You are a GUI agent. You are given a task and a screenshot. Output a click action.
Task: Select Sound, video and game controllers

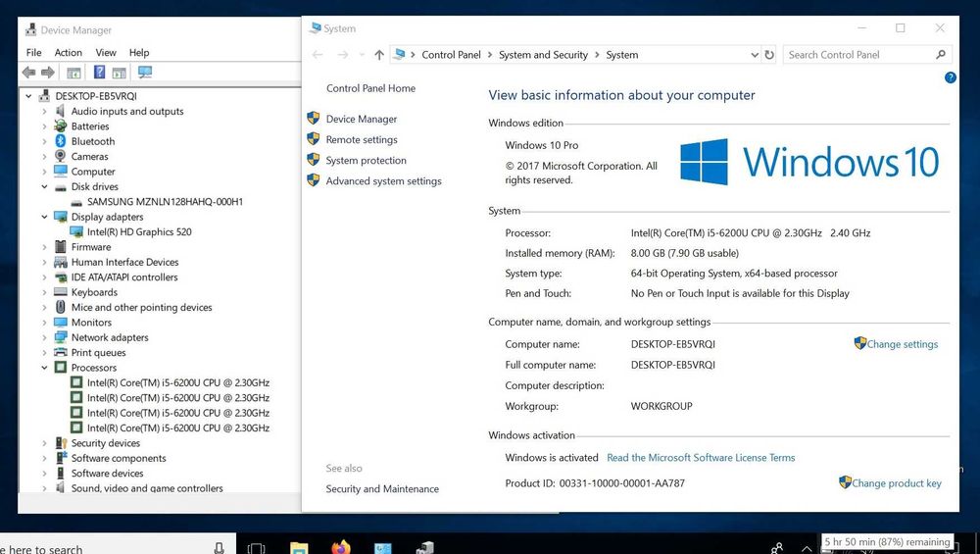147,488
